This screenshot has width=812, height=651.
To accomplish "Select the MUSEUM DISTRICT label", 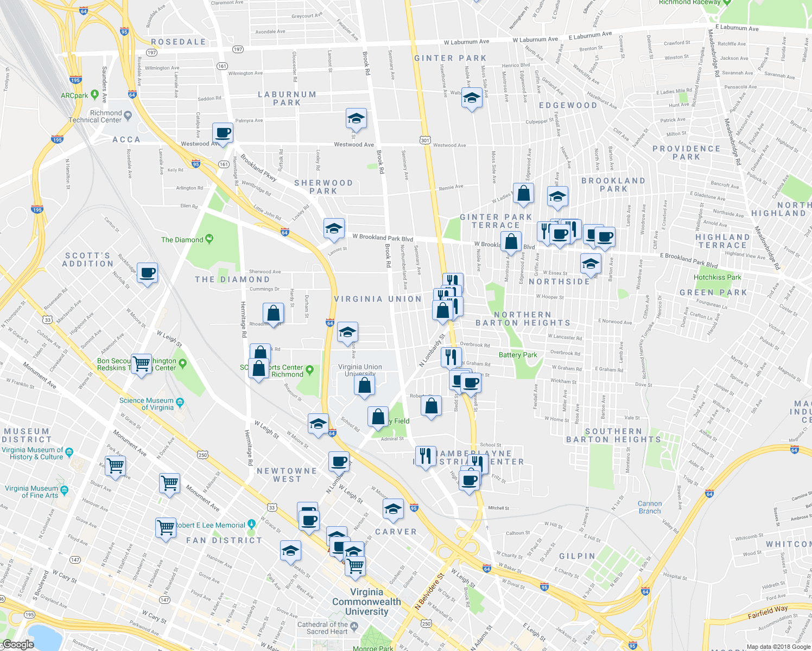I will [27, 435].
